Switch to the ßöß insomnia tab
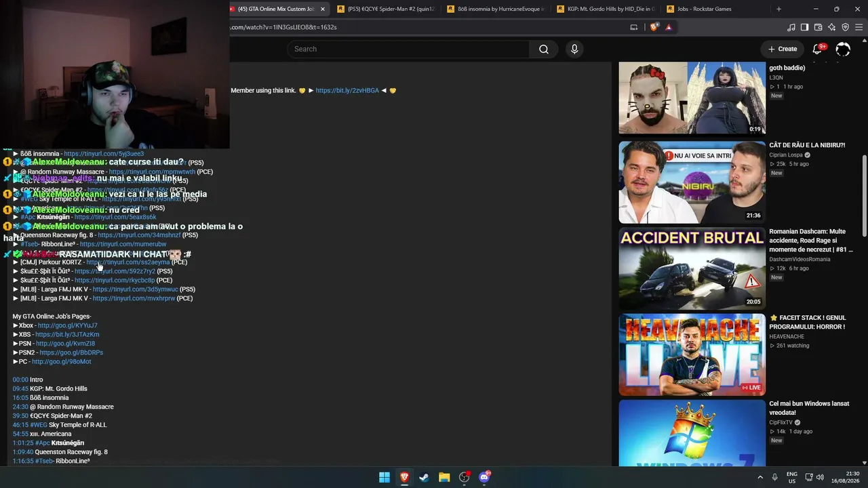 pyautogui.click(x=496, y=9)
